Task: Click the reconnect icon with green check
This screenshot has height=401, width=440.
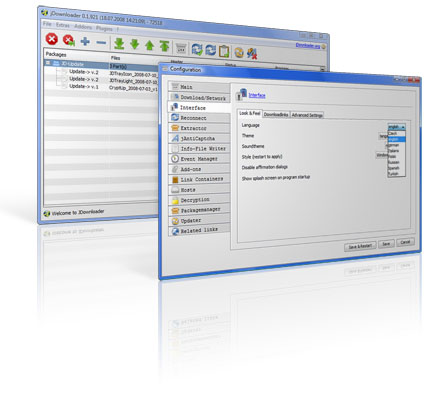Action: click(197, 50)
